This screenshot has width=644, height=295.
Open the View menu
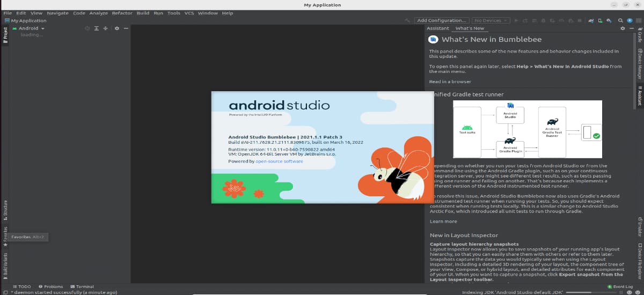pos(36,13)
